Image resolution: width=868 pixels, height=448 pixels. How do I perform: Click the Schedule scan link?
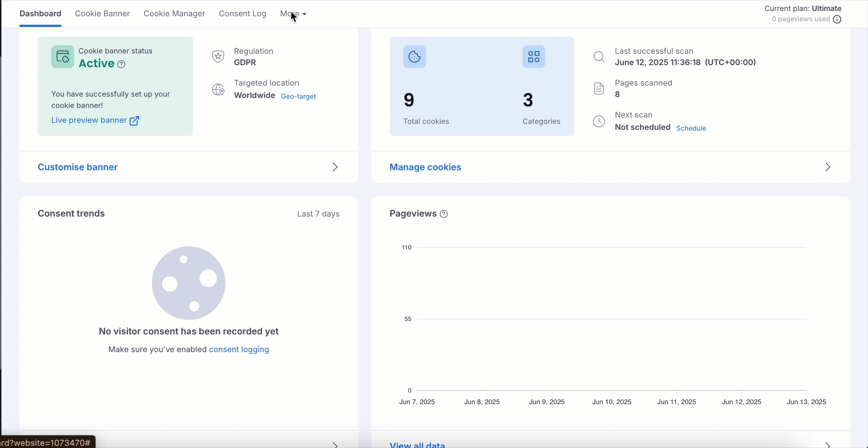[691, 128]
